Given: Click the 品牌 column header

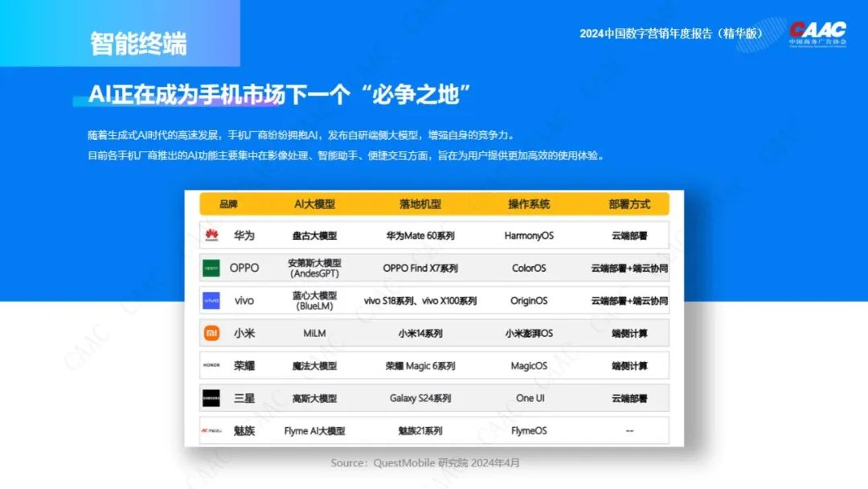Looking at the screenshot, I should tap(228, 204).
